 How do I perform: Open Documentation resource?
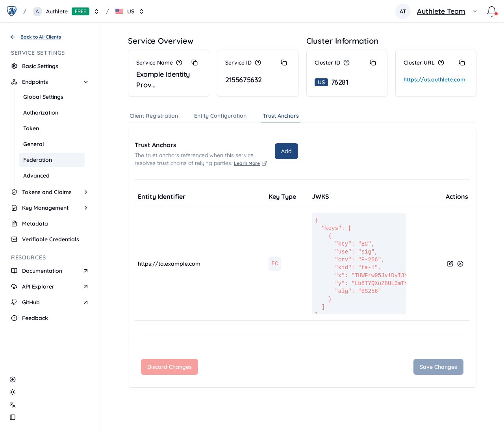coord(42,271)
